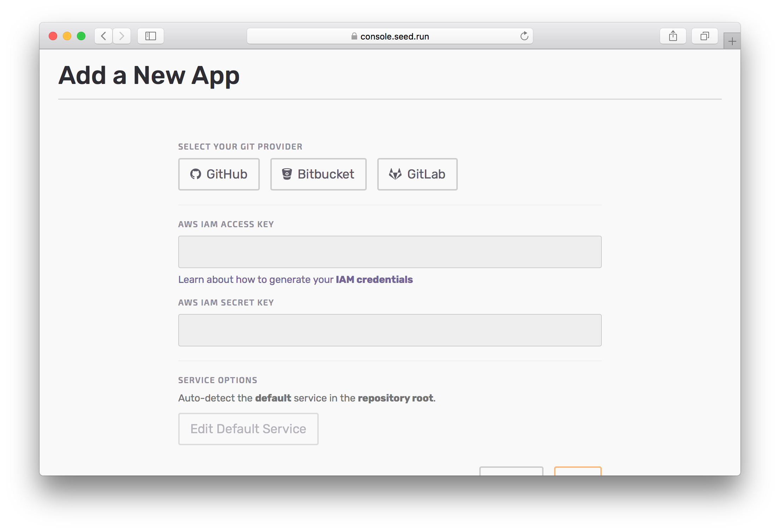Toggle the Safari sidebar icon
Viewport: 780px width, 532px height.
point(151,36)
